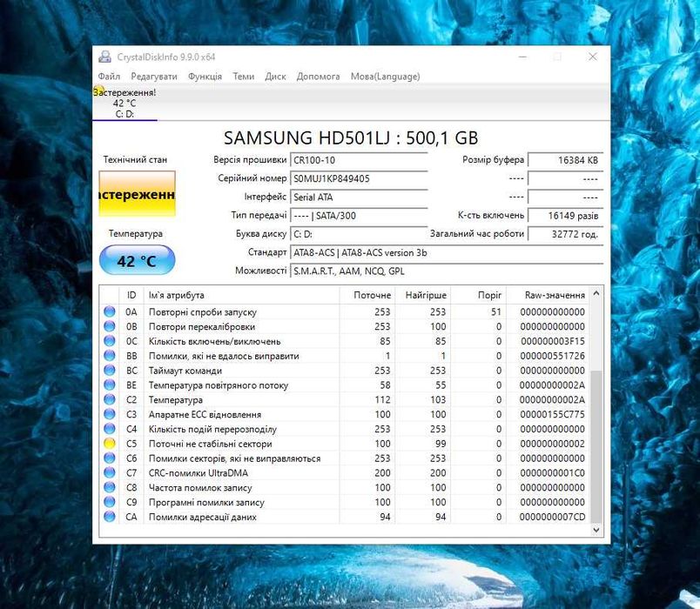Viewport: 700px width, 609px height.
Task: Click the SAMSUNG HD501LJ drive title
Action: (351, 137)
